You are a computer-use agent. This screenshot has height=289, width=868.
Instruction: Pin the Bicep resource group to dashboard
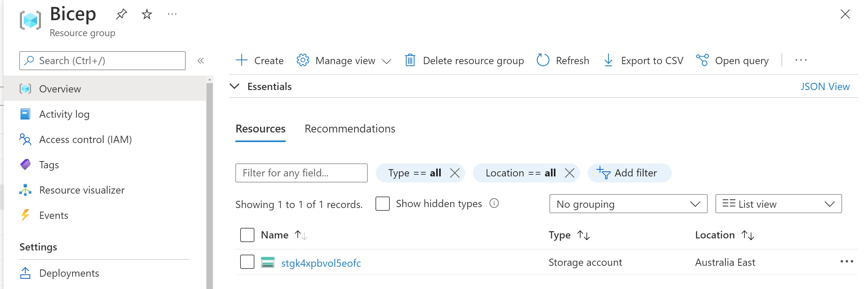pyautogui.click(x=121, y=14)
